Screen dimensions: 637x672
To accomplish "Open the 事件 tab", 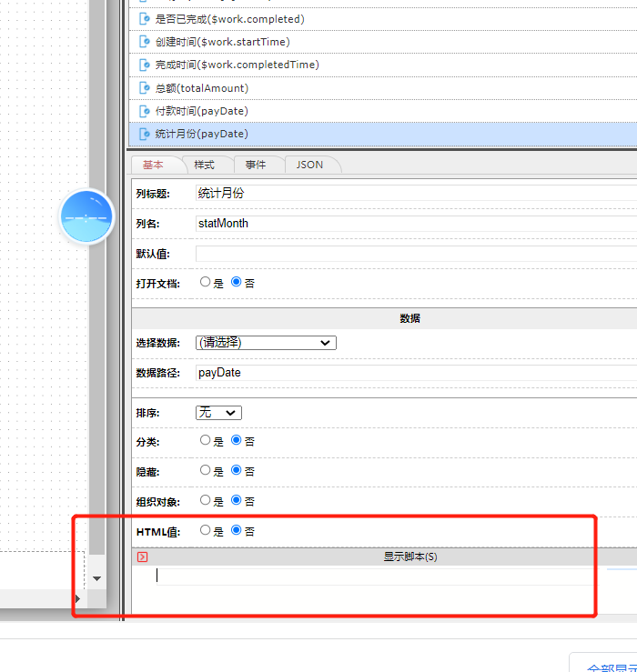I will point(256,165).
